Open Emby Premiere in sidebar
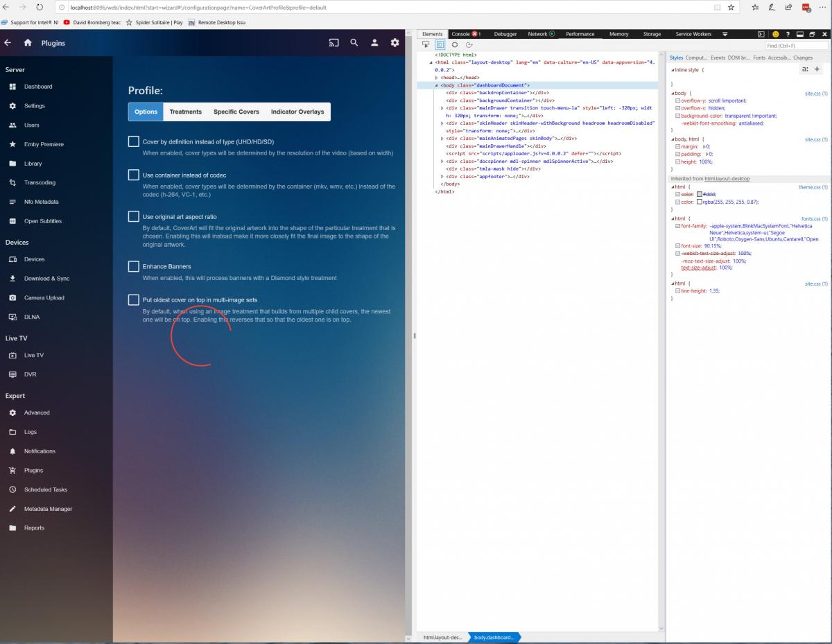 (x=44, y=144)
